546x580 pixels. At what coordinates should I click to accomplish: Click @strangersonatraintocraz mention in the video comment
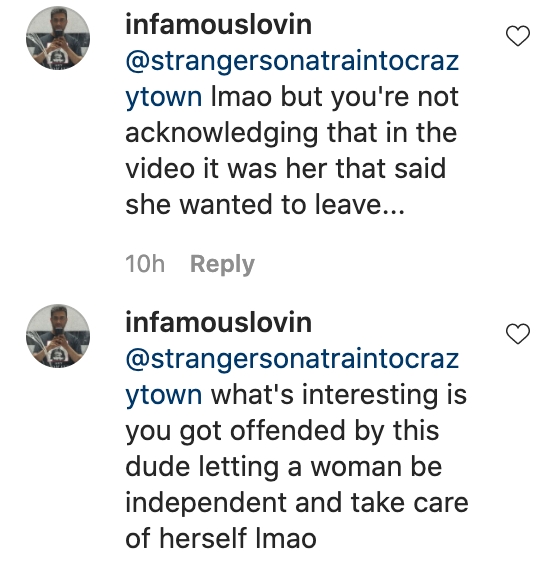tap(292, 61)
